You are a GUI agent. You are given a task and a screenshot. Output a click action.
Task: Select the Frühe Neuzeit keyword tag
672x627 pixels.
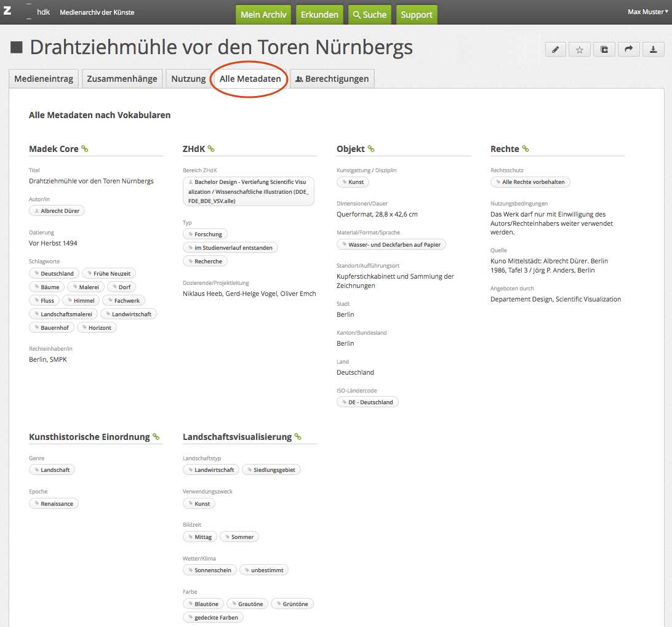click(109, 273)
